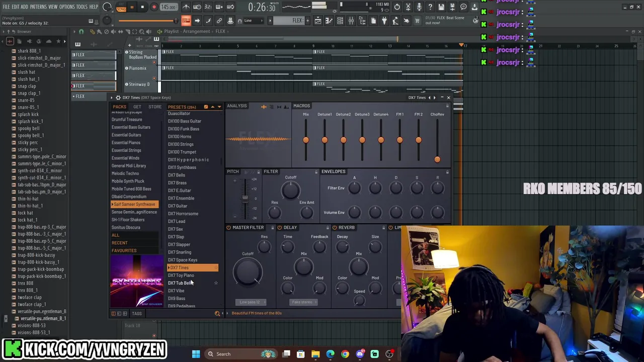Favourite the DX7 Tub Bell preset star
The width and height of the screenshot is (644, 362).
pyautogui.click(x=216, y=283)
